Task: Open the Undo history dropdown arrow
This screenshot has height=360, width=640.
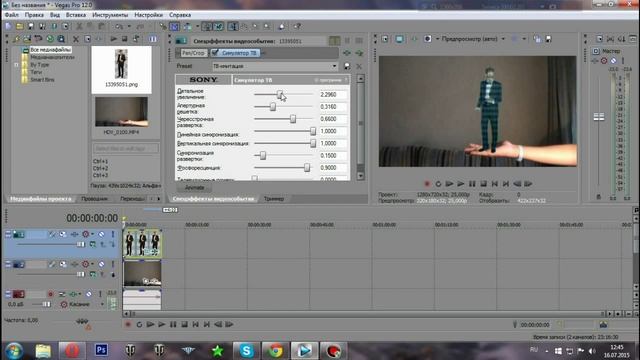Action: pos(129,27)
